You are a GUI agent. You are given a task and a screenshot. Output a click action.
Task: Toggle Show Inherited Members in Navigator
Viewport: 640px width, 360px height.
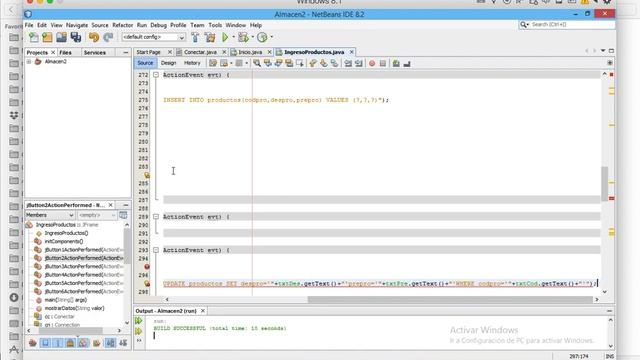click(33, 343)
